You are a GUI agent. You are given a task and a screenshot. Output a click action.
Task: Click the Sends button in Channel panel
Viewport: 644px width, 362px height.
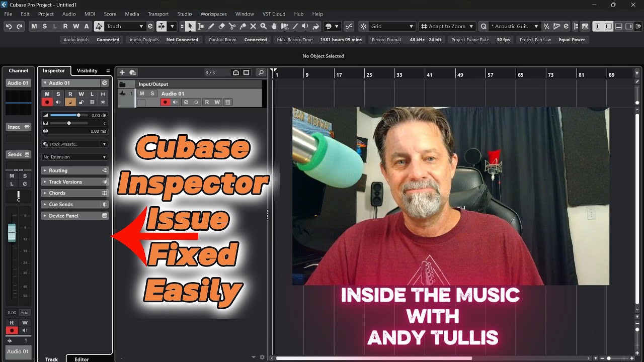coord(19,154)
